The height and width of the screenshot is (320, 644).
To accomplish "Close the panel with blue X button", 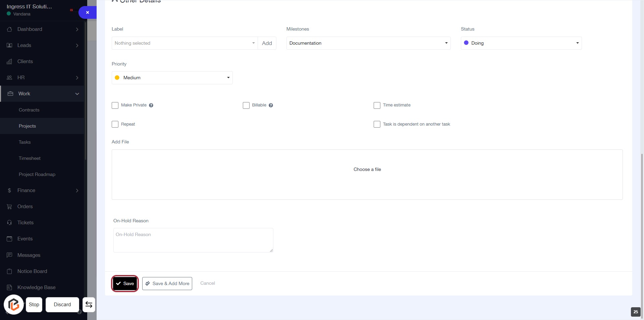I will tap(88, 12).
